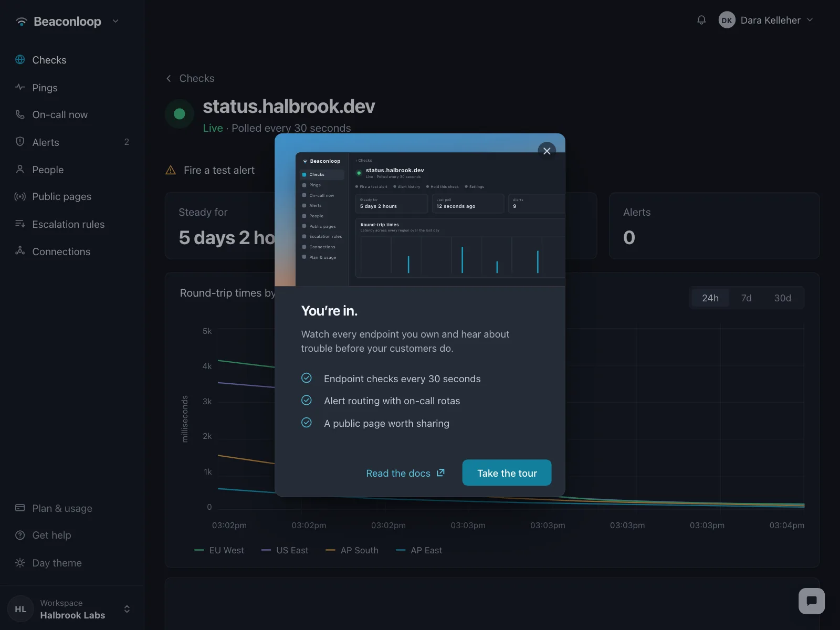
Task: Click the You're in. dialog heading
Action: click(x=329, y=311)
